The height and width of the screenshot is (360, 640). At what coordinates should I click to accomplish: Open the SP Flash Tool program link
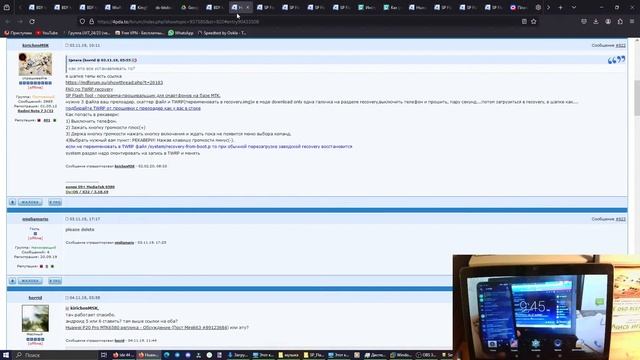coord(143,96)
